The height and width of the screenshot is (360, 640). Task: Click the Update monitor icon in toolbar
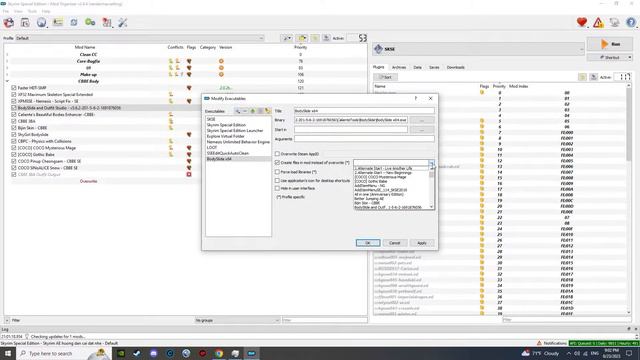(x=614, y=22)
